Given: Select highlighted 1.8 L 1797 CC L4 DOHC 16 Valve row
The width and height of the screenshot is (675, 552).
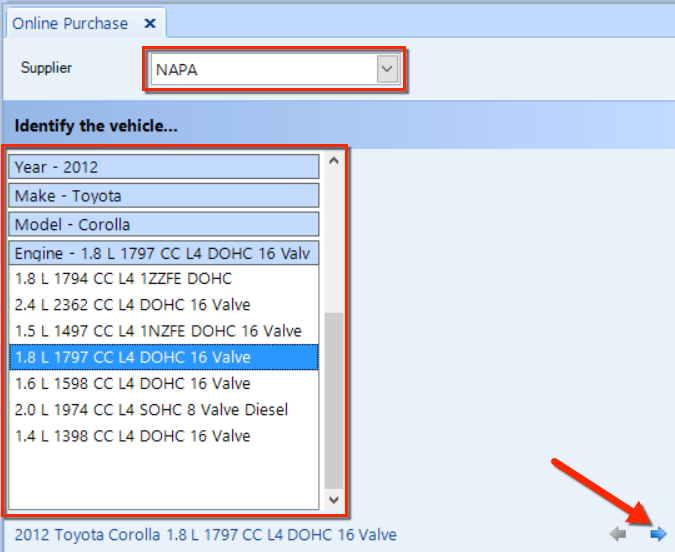Looking at the screenshot, I should click(164, 357).
